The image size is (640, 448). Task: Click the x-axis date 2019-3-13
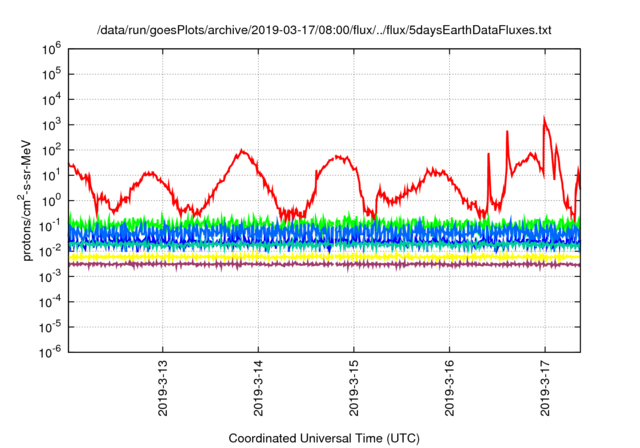[x=162, y=388]
